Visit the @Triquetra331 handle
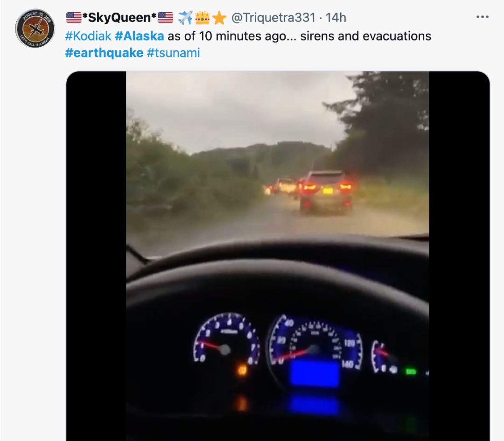This screenshot has width=504, height=441. point(273,18)
